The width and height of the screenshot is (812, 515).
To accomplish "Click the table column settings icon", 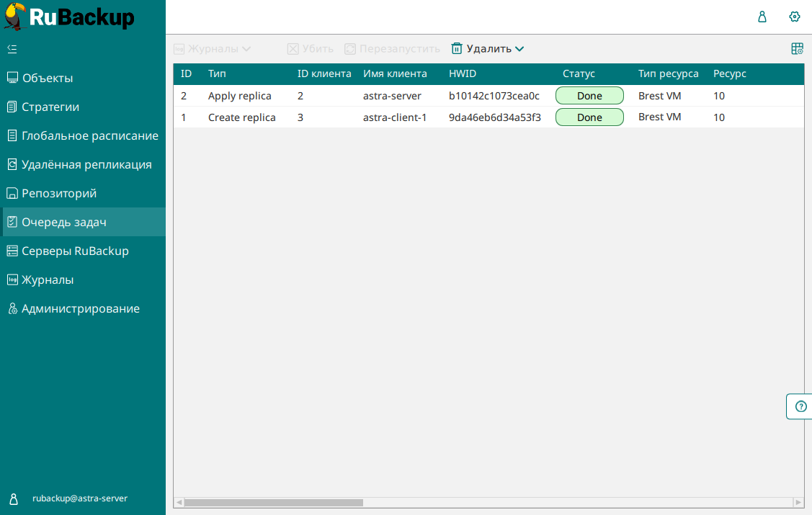I will (x=797, y=49).
